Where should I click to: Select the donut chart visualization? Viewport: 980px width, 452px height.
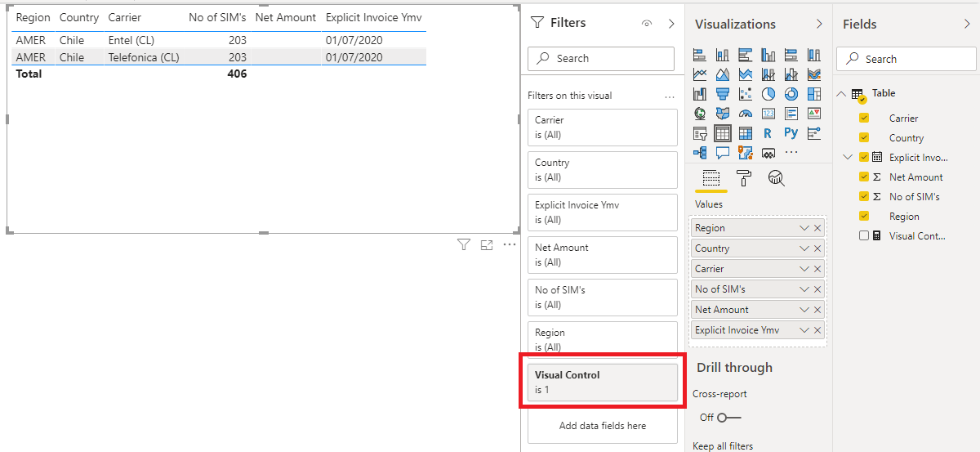click(x=791, y=94)
